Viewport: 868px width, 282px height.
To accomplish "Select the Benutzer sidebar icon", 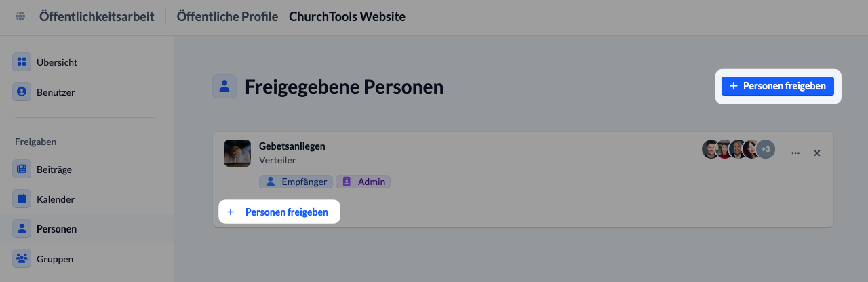I will click(x=22, y=92).
